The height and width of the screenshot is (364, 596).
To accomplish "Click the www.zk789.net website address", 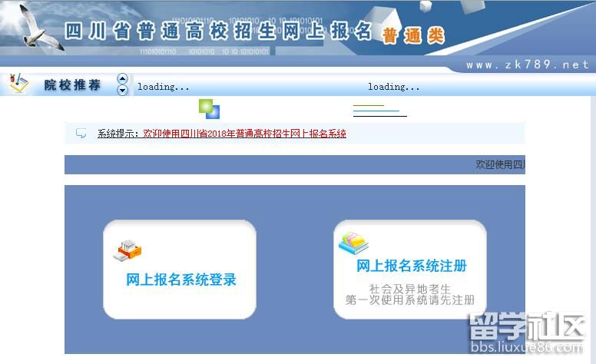I will coord(526,65).
